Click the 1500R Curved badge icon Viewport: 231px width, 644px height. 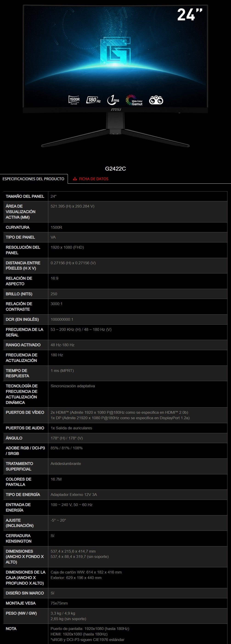click(74, 100)
